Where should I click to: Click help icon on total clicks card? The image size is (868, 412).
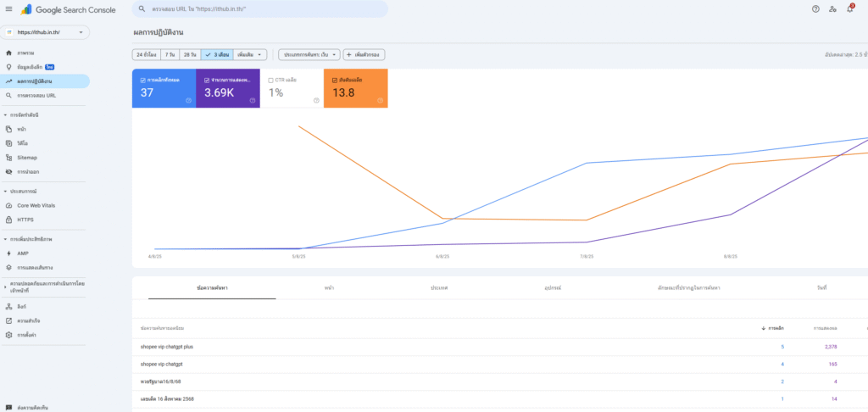click(x=188, y=100)
